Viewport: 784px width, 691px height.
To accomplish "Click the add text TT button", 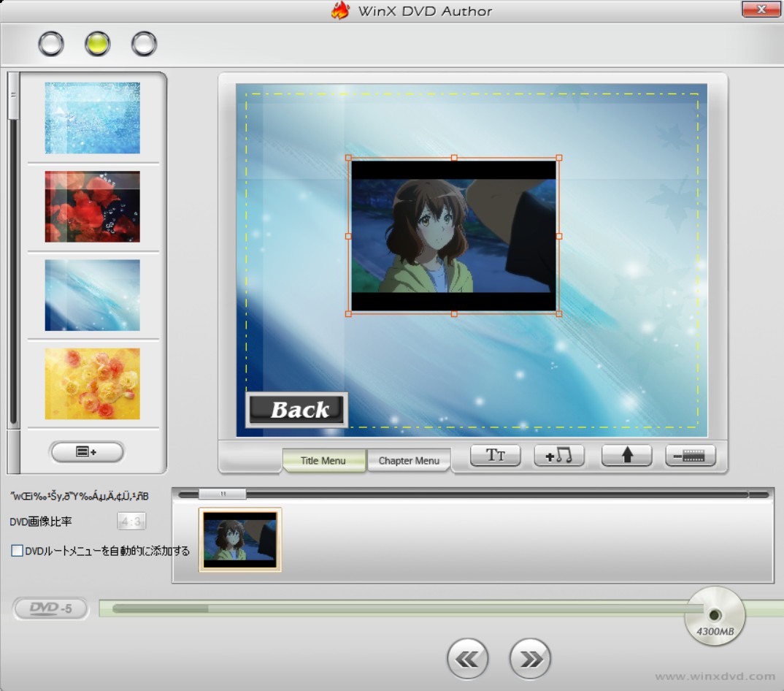I will coord(496,455).
